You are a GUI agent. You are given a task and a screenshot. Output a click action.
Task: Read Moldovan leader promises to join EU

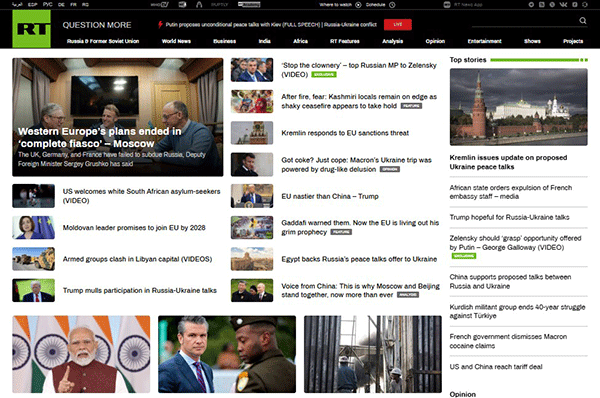point(134,228)
